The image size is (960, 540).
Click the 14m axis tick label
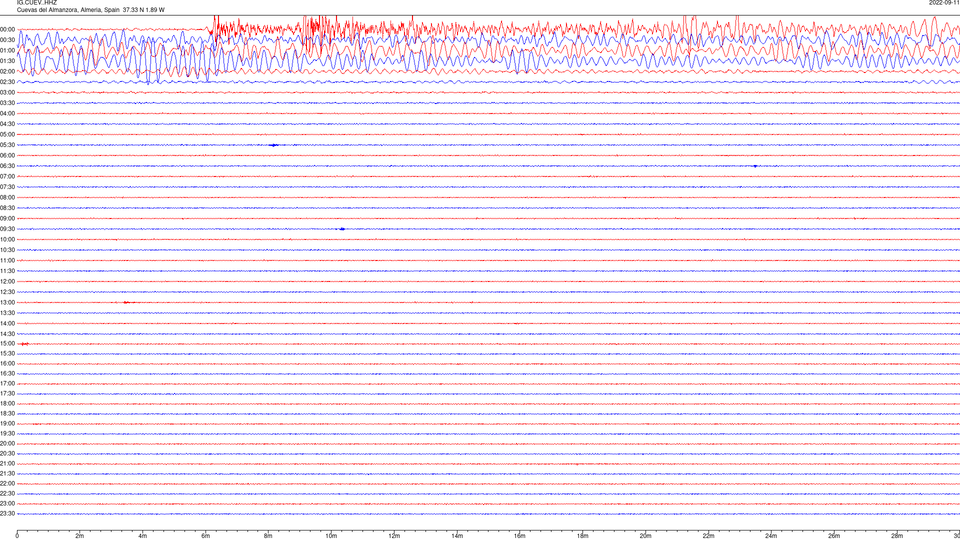tap(457, 536)
